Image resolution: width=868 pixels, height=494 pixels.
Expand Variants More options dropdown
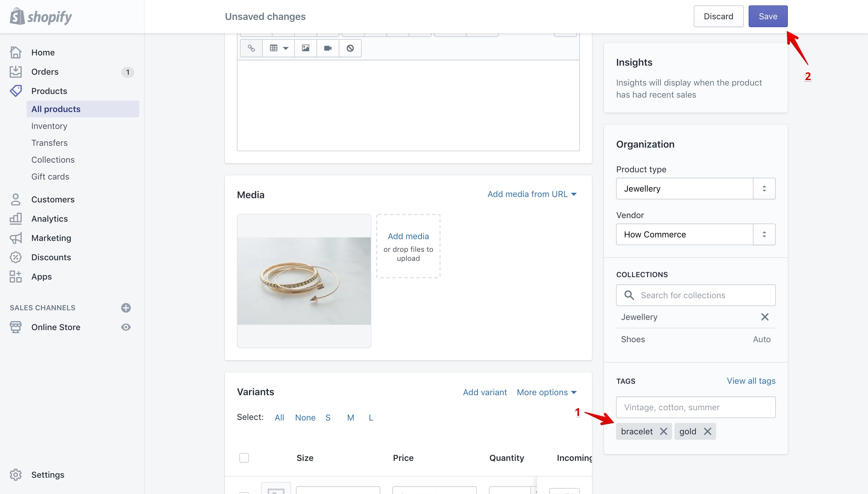tap(546, 392)
